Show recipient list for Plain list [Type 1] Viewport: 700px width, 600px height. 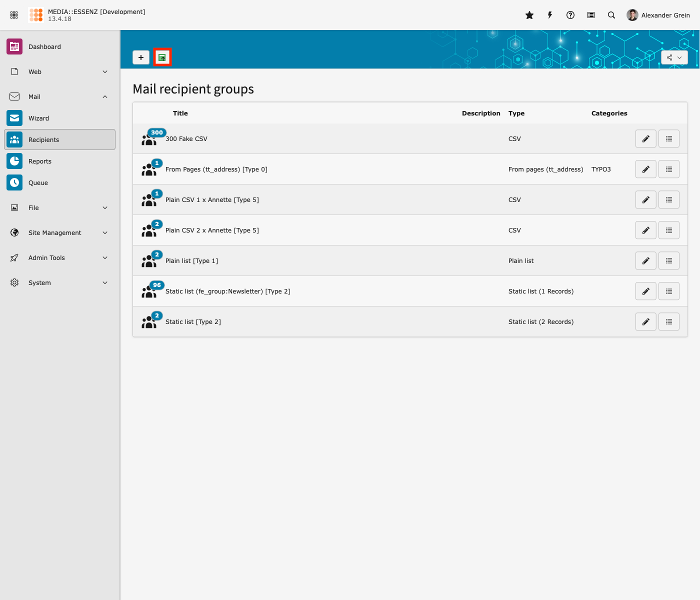pos(668,261)
